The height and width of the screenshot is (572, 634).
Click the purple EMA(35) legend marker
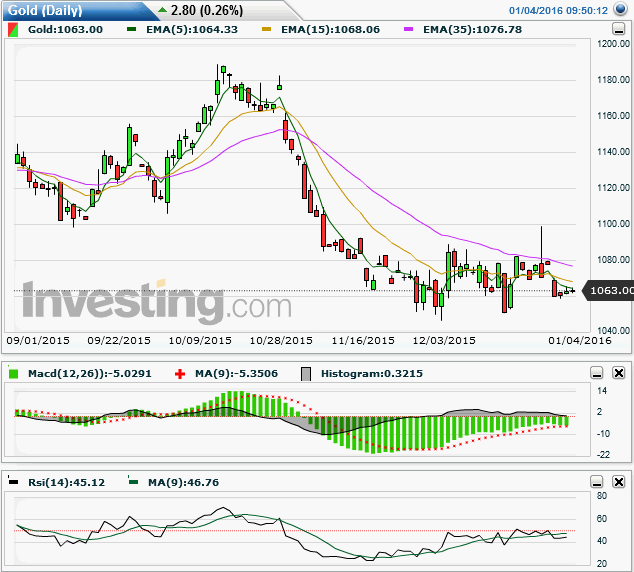coord(408,29)
